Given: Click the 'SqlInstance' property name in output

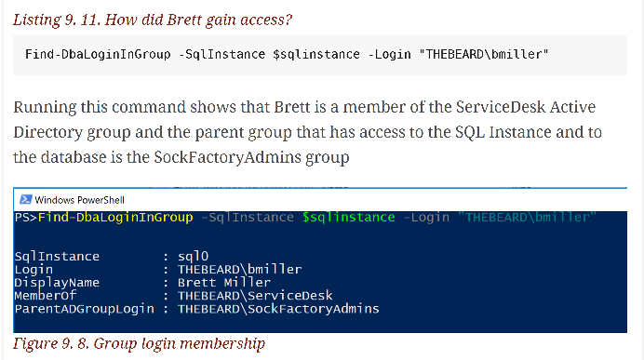Looking at the screenshot, I should (x=57, y=257).
